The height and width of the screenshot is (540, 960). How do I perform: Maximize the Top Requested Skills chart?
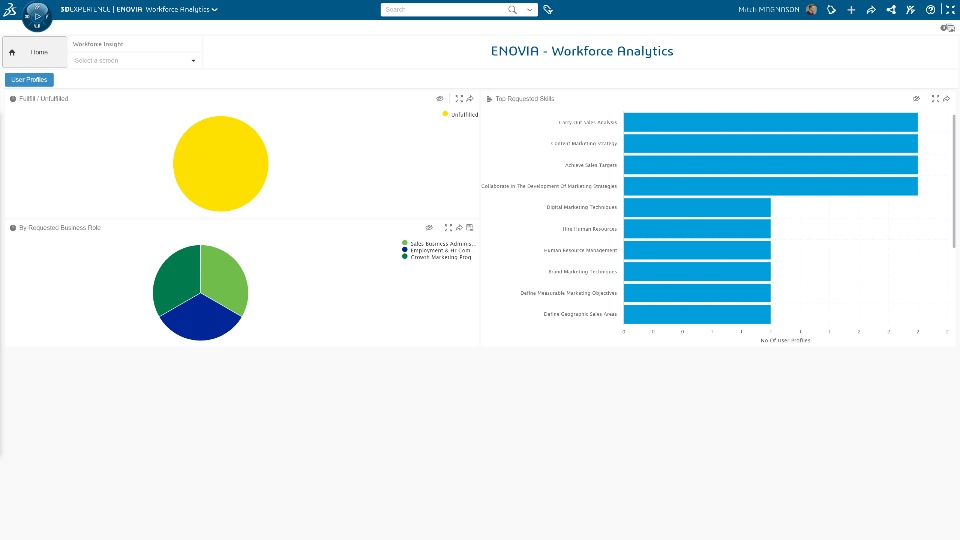[x=936, y=99]
